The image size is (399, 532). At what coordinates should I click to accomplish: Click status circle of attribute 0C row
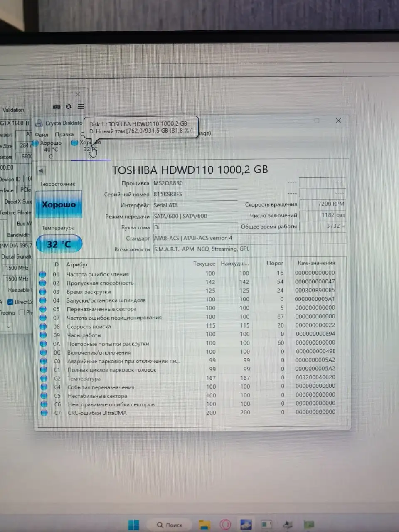(x=43, y=352)
